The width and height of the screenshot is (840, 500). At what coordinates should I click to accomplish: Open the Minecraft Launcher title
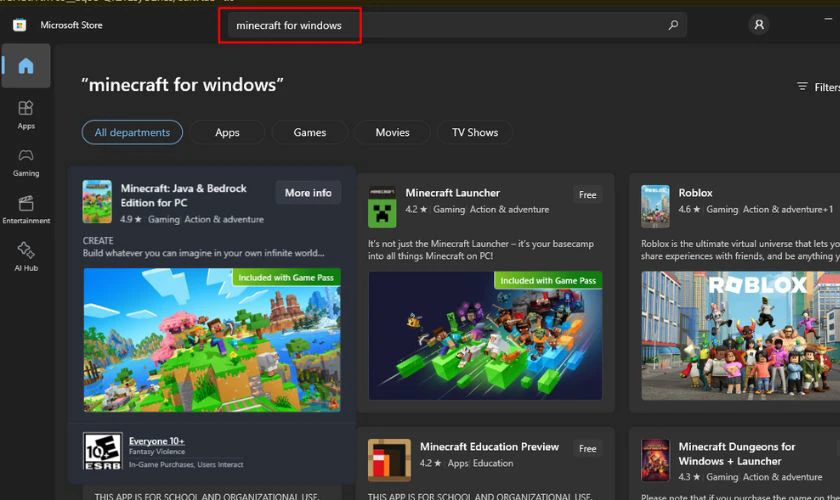(x=453, y=192)
